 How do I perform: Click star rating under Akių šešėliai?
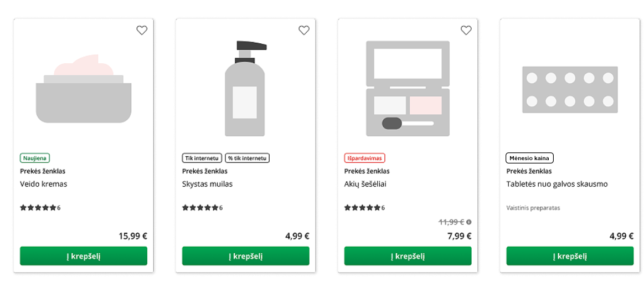(364, 208)
